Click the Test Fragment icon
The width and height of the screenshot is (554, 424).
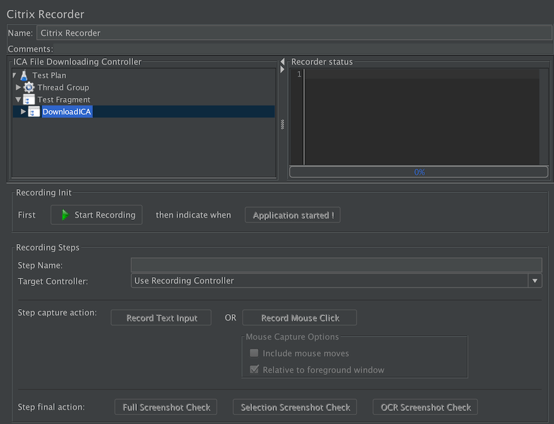(x=29, y=99)
